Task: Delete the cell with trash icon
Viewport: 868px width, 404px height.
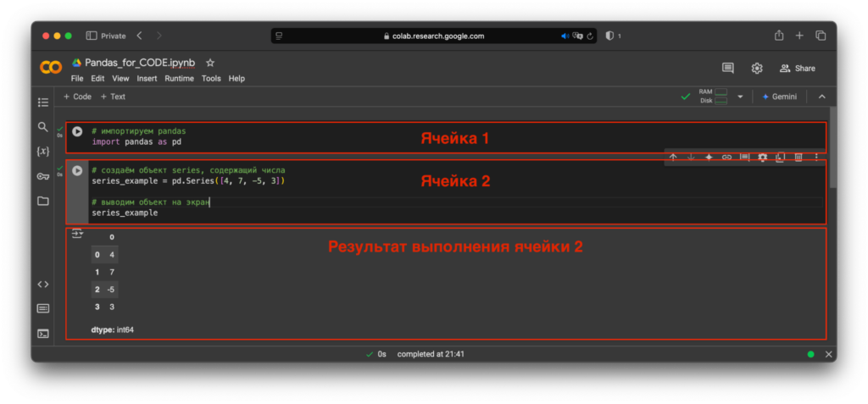Action: point(798,158)
